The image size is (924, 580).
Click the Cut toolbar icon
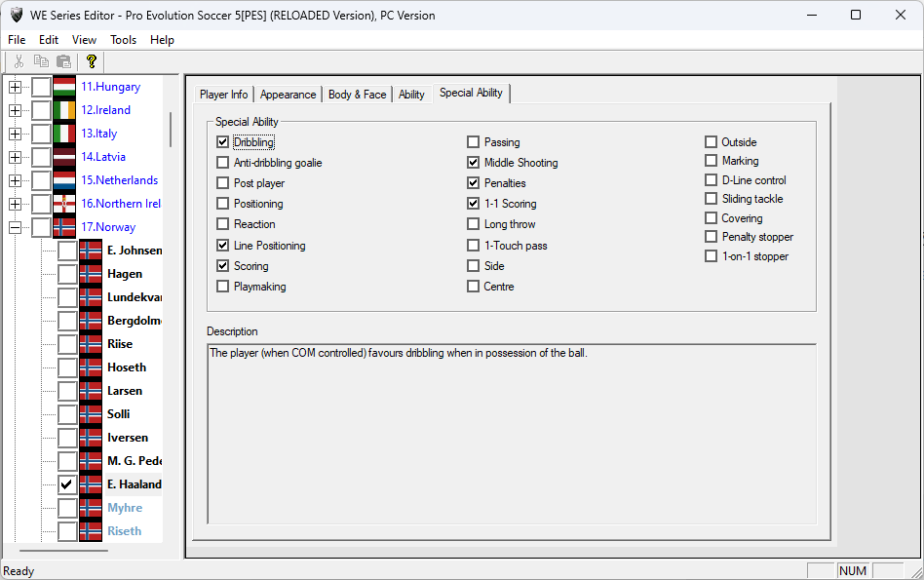pyautogui.click(x=19, y=61)
